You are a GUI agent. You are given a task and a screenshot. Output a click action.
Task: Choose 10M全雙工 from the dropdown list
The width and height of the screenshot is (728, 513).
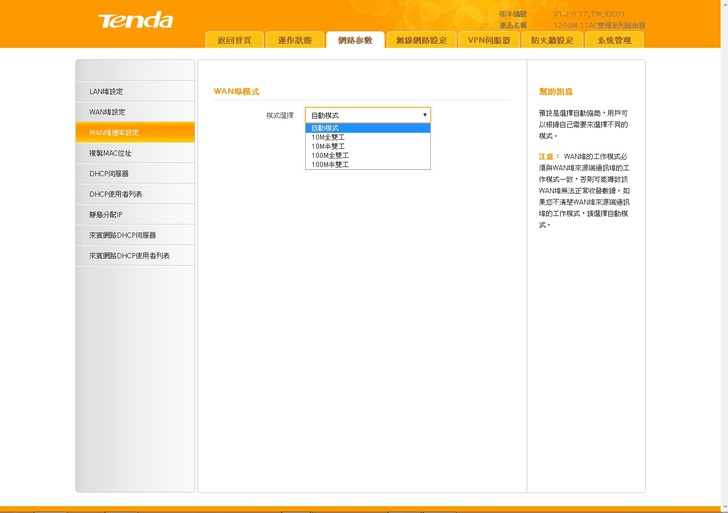click(367, 137)
